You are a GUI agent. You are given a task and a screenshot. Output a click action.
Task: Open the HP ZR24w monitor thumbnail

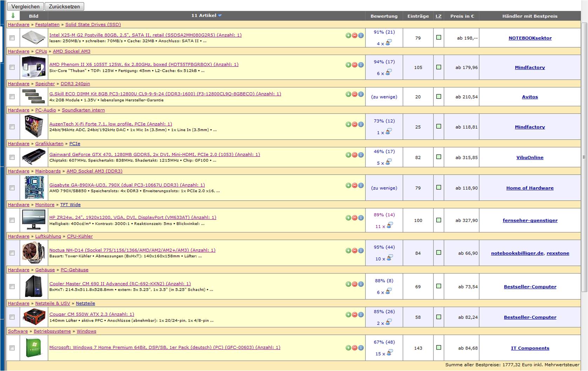click(34, 220)
